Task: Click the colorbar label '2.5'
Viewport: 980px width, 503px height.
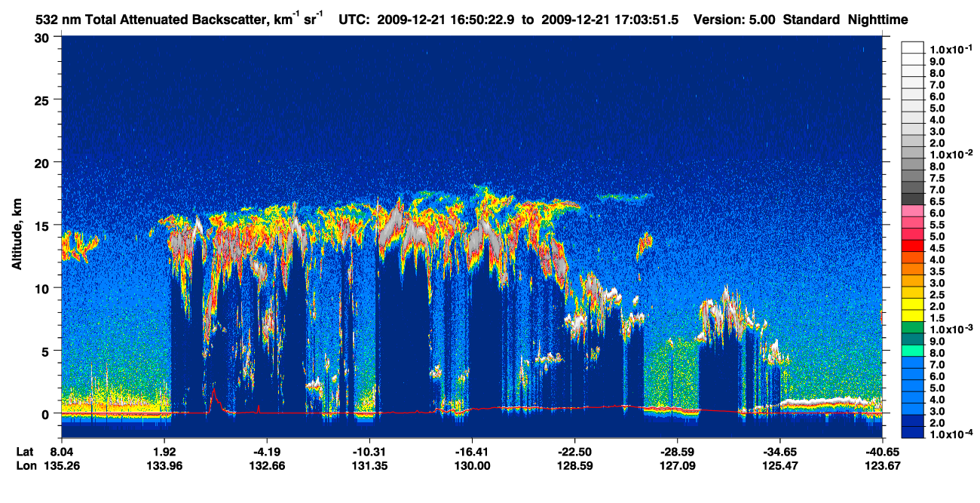Action: tap(939, 295)
